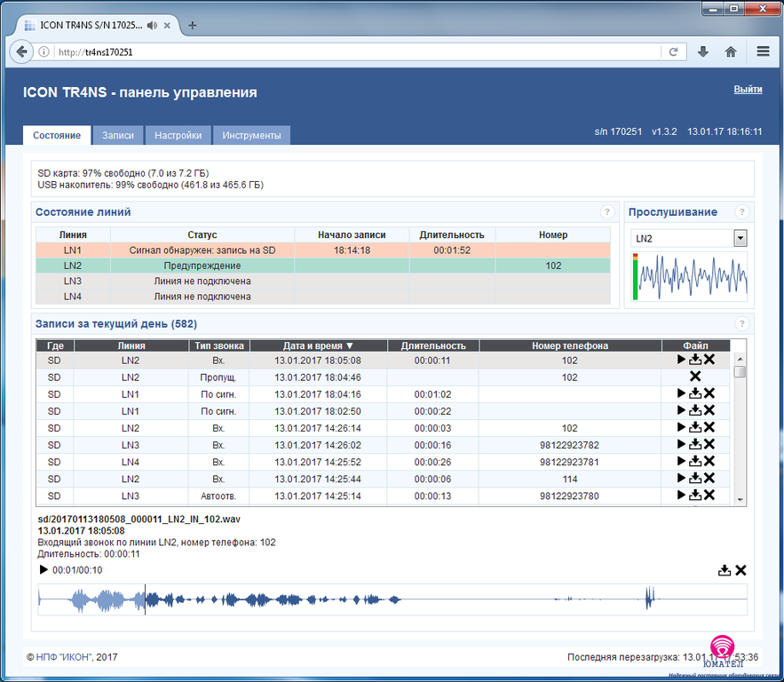Sort records by Линия column header
The image size is (784, 682).
point(131,345)
